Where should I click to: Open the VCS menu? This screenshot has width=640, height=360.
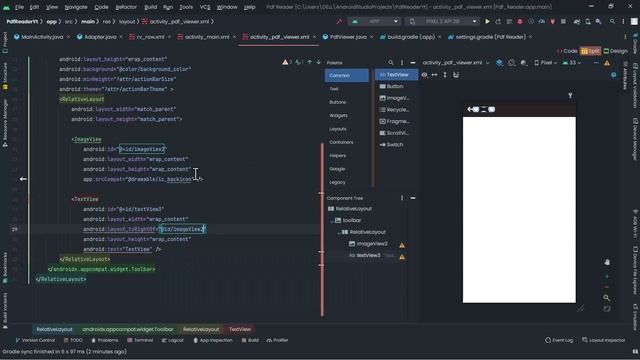click(x=205, y=7)
